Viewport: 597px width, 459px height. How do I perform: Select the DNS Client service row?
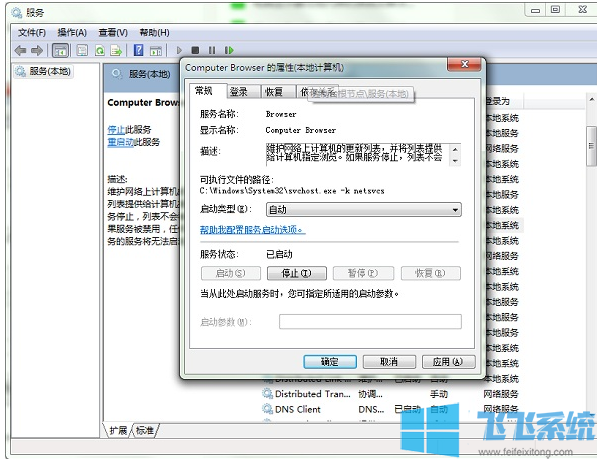(390, 409)
